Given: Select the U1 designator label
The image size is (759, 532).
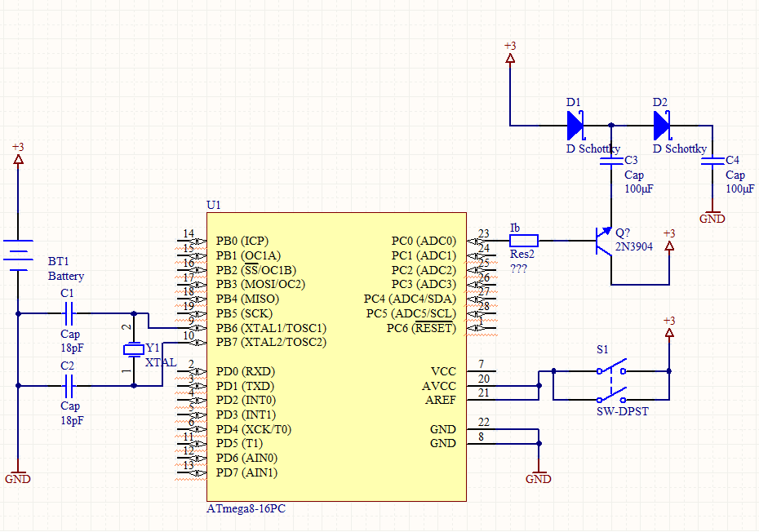Looking at the screenshot, I should (214, 205).
